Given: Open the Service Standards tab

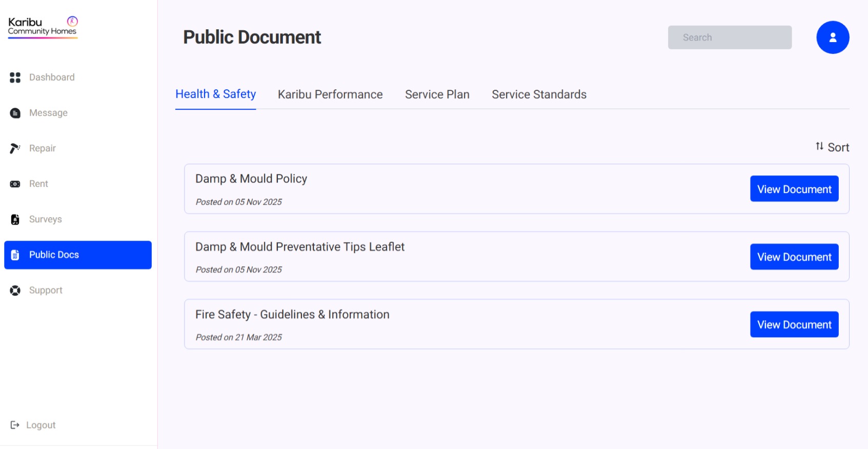Looking at the screenshot, I should (x=539, y=94).
